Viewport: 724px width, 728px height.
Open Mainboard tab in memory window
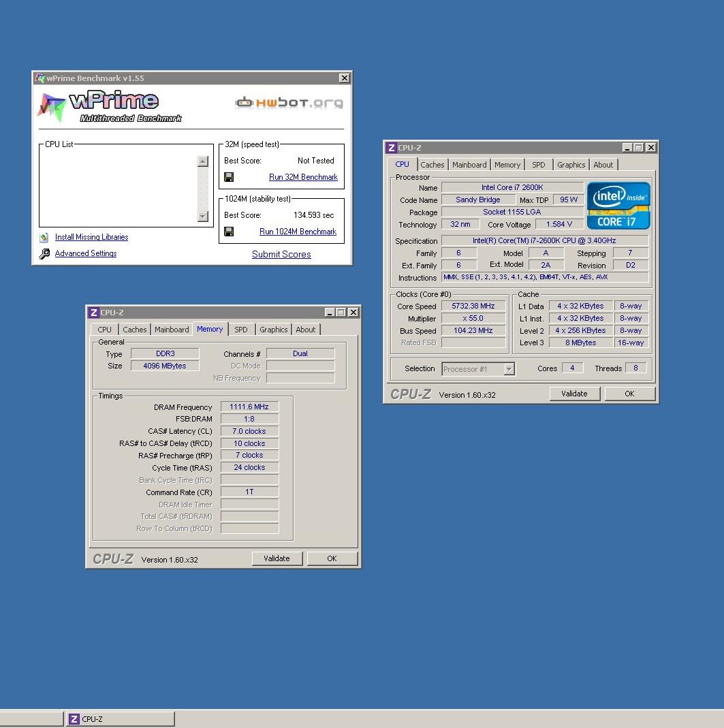pyautogui.click(x=172, y=330)
